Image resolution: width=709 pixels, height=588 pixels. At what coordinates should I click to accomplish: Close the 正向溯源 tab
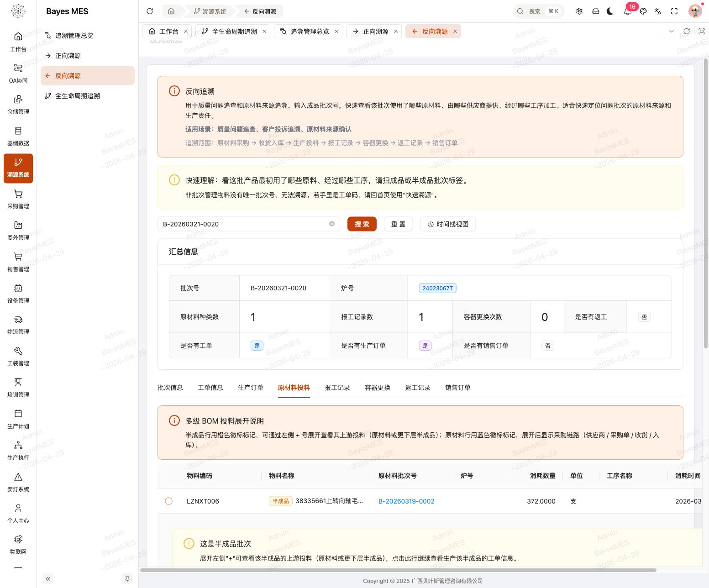coord(396,31)
